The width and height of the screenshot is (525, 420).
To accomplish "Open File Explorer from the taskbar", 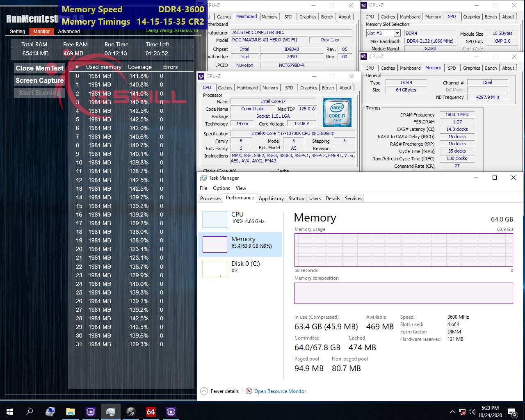I will [70, 411].
